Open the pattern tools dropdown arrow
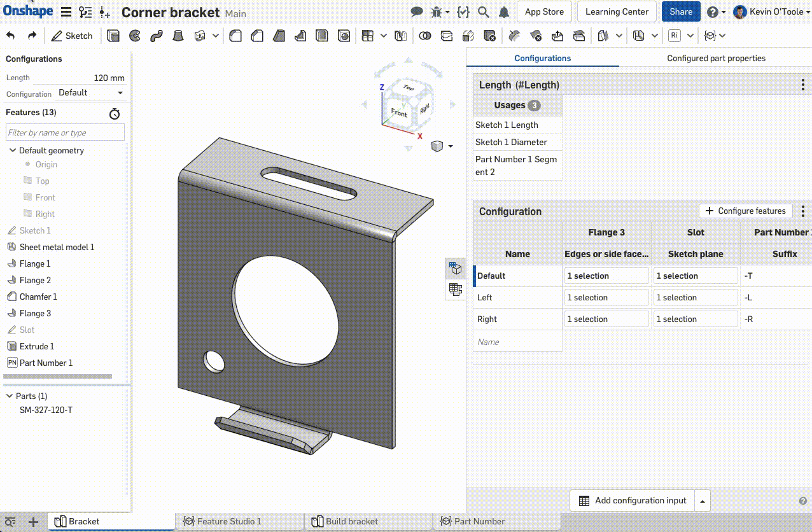The image size is (812, 532). 383,36
